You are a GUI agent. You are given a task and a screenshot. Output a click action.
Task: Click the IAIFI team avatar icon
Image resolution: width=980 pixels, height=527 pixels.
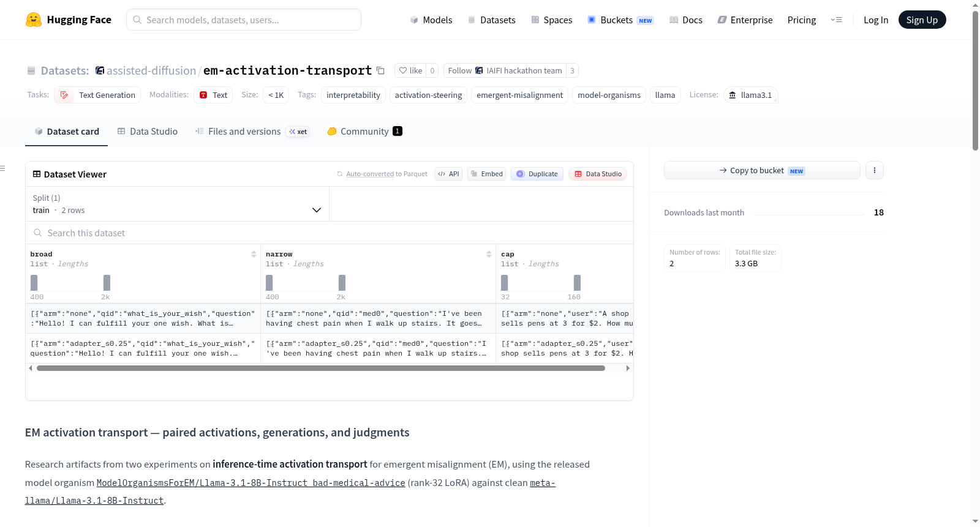479,70
